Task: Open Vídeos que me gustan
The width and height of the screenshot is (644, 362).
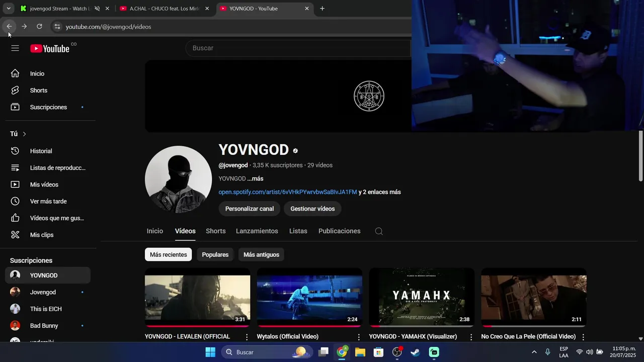Action: point(48,218)
